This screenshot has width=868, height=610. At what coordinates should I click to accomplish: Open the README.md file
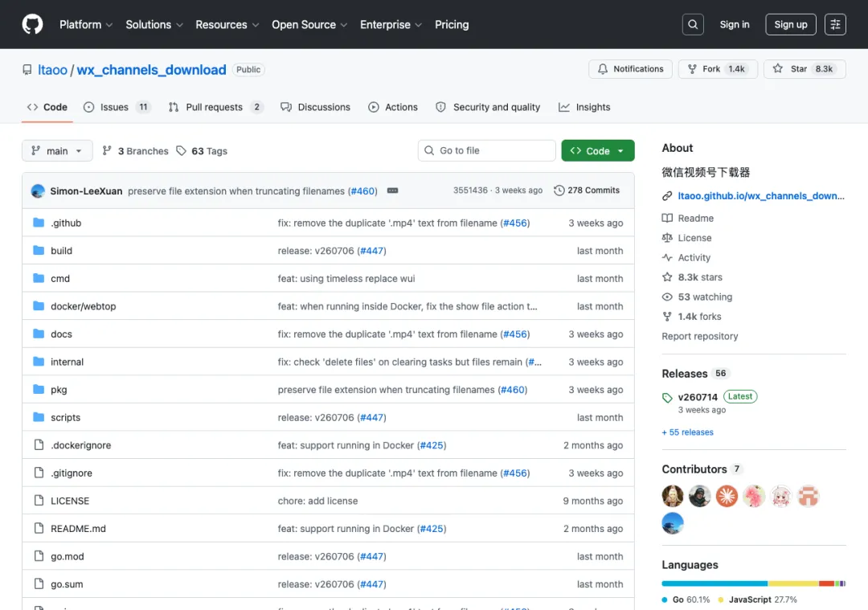78,529
